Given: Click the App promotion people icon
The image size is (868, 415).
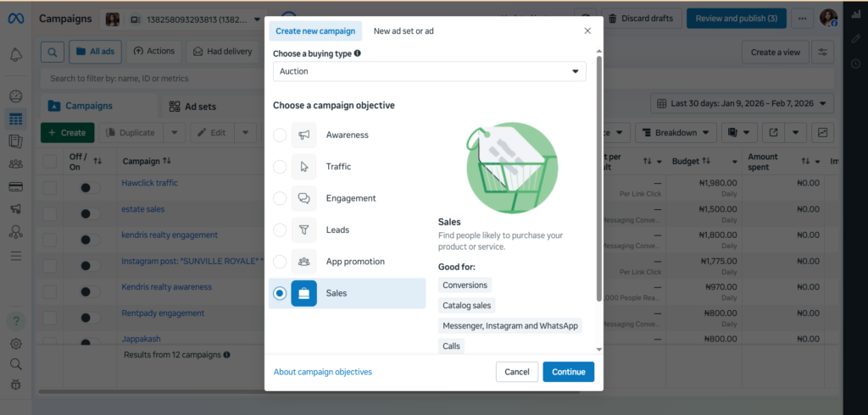Looking at the screenshot, I should pyautogui.click(x=303, y=262).
